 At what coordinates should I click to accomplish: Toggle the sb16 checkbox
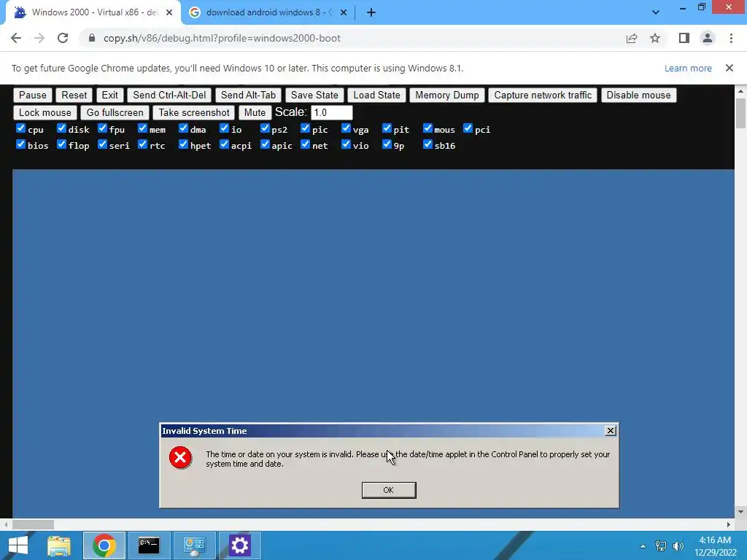pyautogui.click(x=427, y=144)
